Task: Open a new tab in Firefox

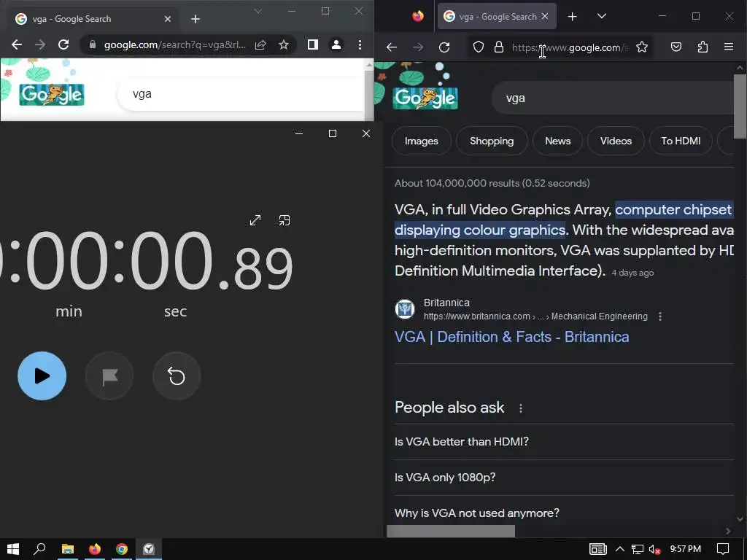Action: (572, 17)
